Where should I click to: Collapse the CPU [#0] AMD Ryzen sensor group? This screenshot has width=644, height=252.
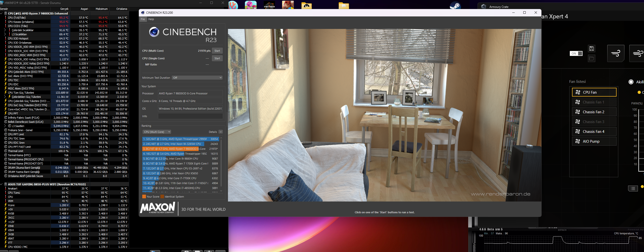2,13
